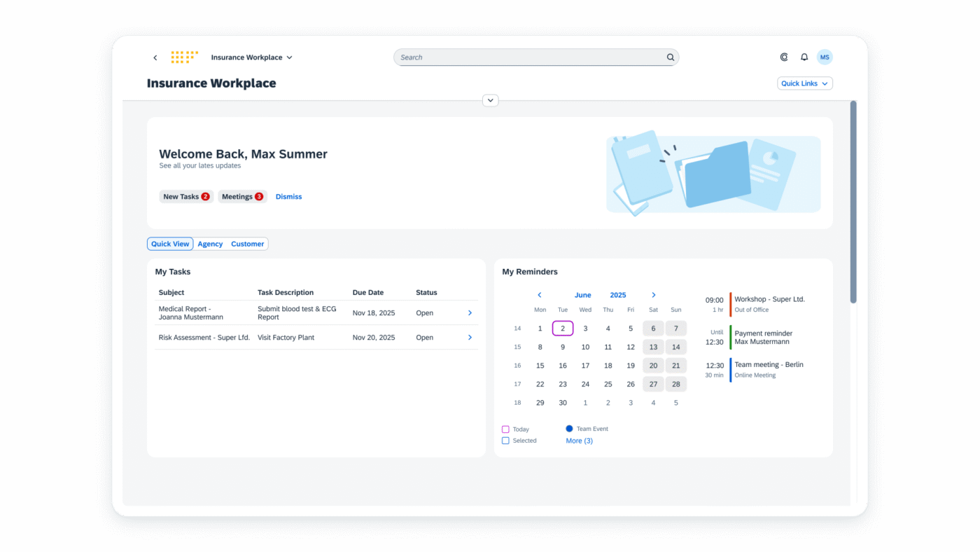Screen dimensions: 980x552
Task: Open the Risk Assessment task row arrow
Action: [470, 338]
